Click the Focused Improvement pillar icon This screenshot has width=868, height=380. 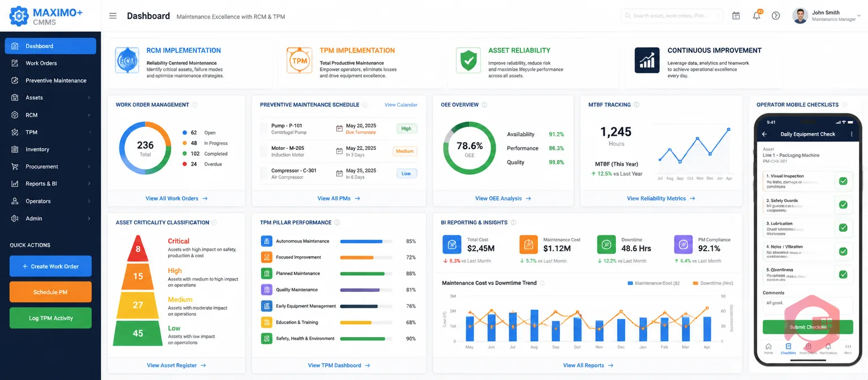[x=267, y=257]
